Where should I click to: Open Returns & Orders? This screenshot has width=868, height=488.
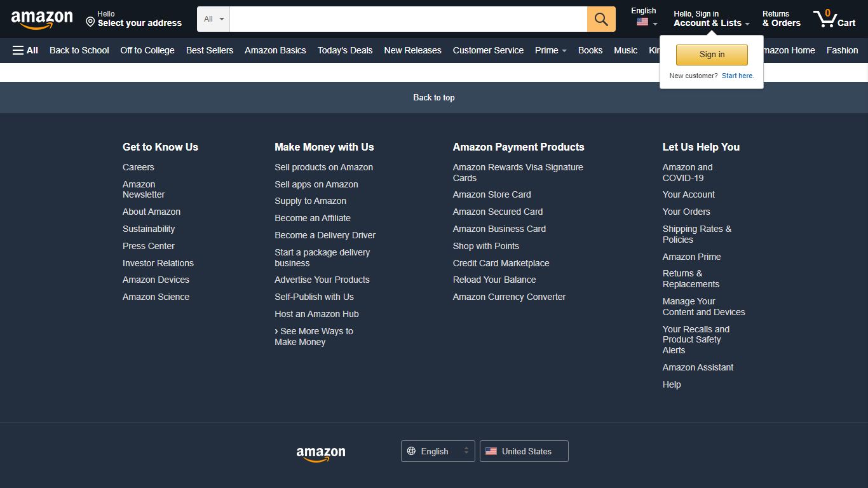point(782,18)
